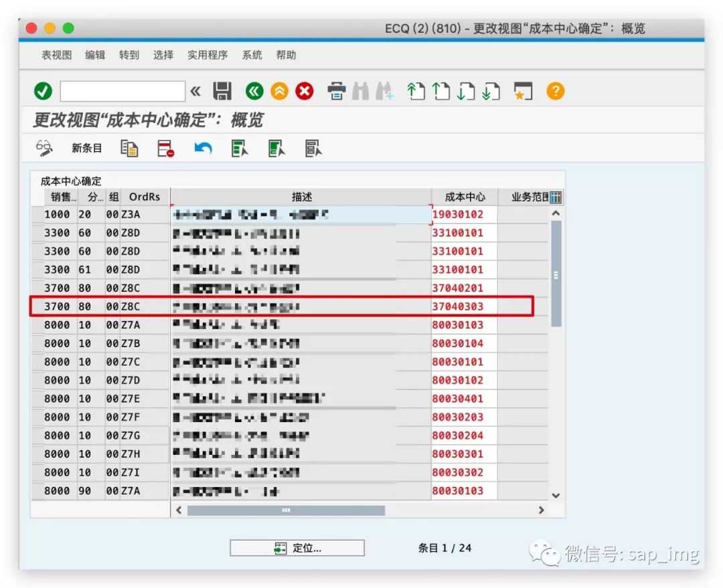
Task: Select row 8000 10 Z7C selector
Action: (x=37, y=362)
